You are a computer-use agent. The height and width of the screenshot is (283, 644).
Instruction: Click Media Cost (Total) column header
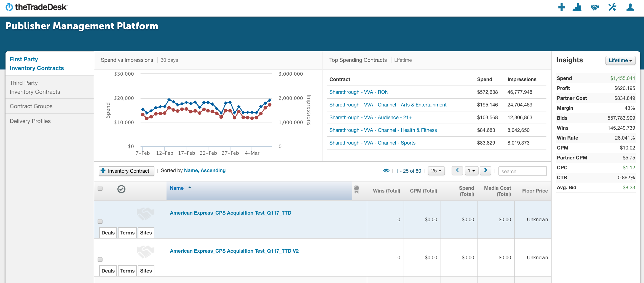click(498, 191)
